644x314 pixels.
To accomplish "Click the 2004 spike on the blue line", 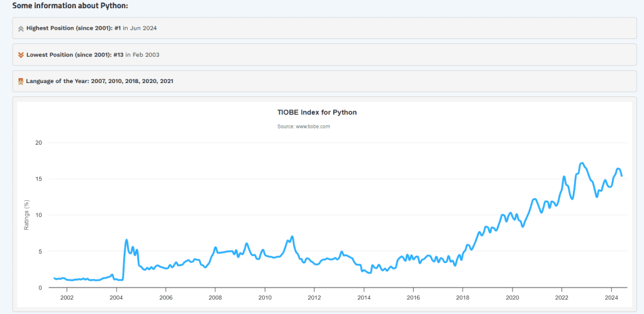I will (x=126, y=240).
